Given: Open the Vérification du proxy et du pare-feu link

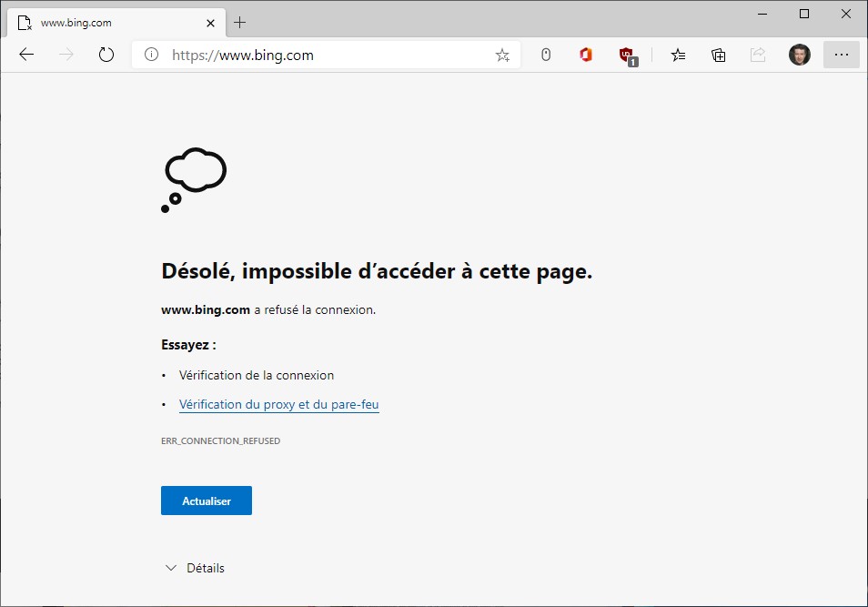Looking at the screenshot, I should (278, 404).
